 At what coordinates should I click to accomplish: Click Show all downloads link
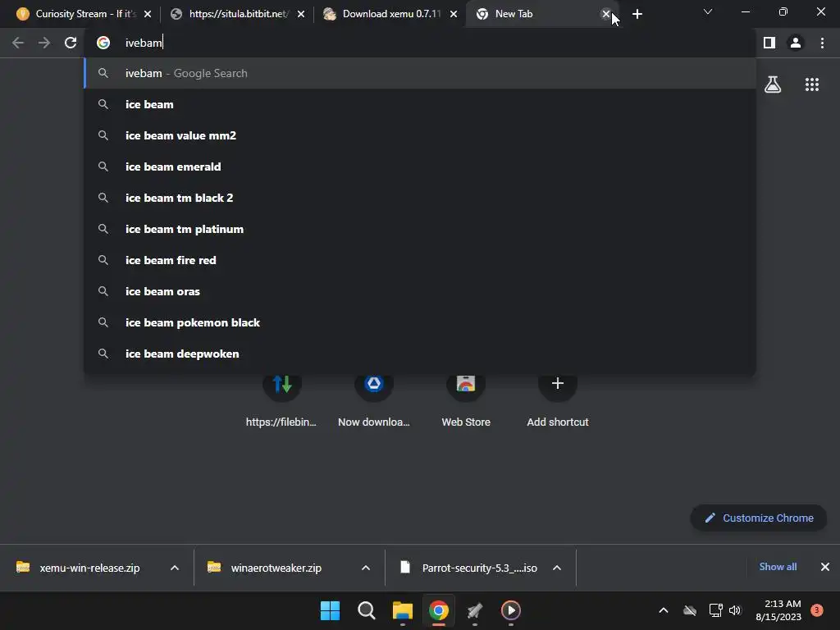point(778,567)
